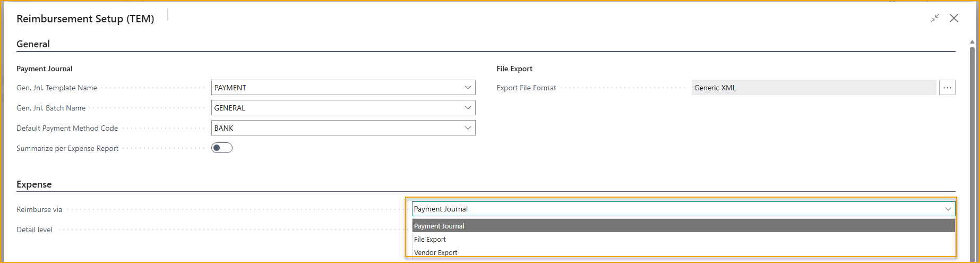The height and width of the screenshot is (263, 980).
Task: Close the Reimbursement Setup page
Action: [x=954, y=18]
